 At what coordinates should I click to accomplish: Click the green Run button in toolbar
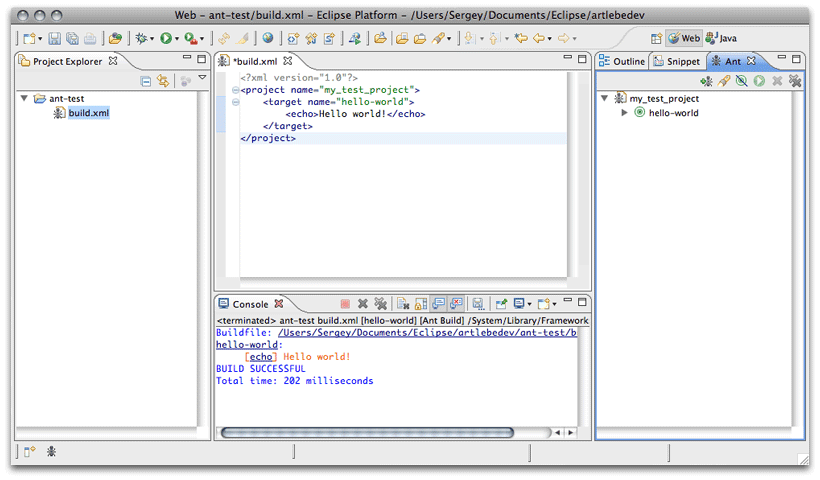(x=166, y=39)
